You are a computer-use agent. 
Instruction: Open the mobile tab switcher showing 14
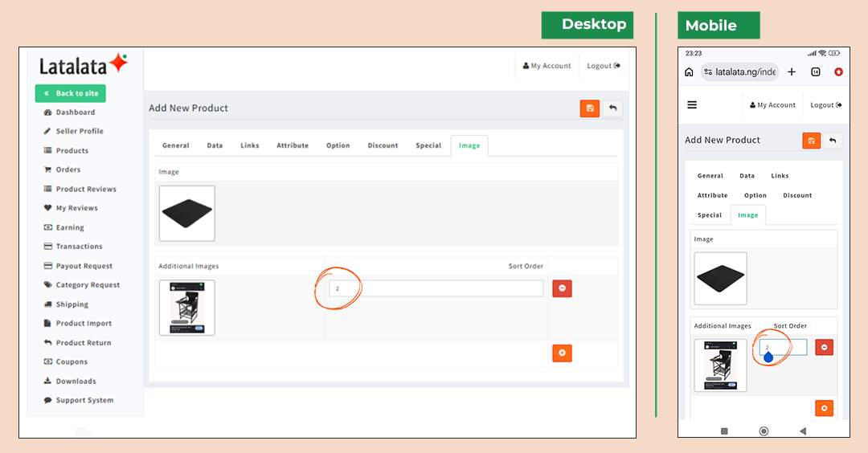coord(816,72)
